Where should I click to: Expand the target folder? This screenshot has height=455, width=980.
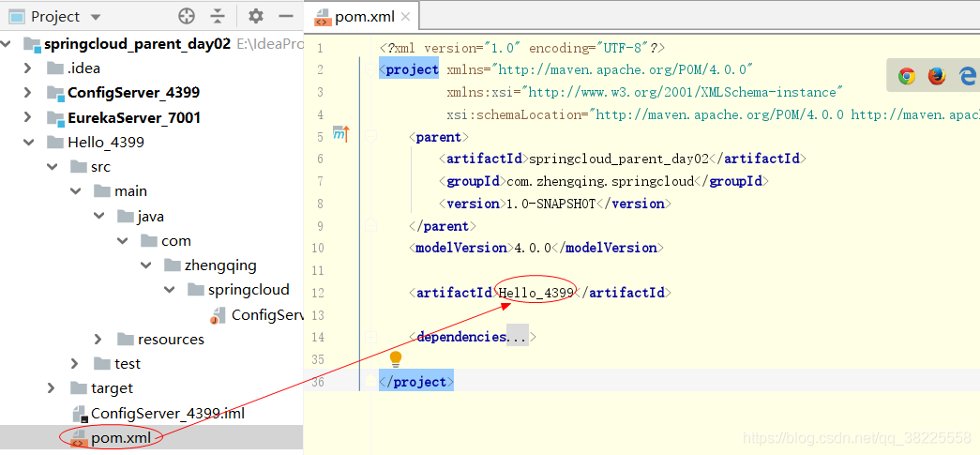point(52,388)
